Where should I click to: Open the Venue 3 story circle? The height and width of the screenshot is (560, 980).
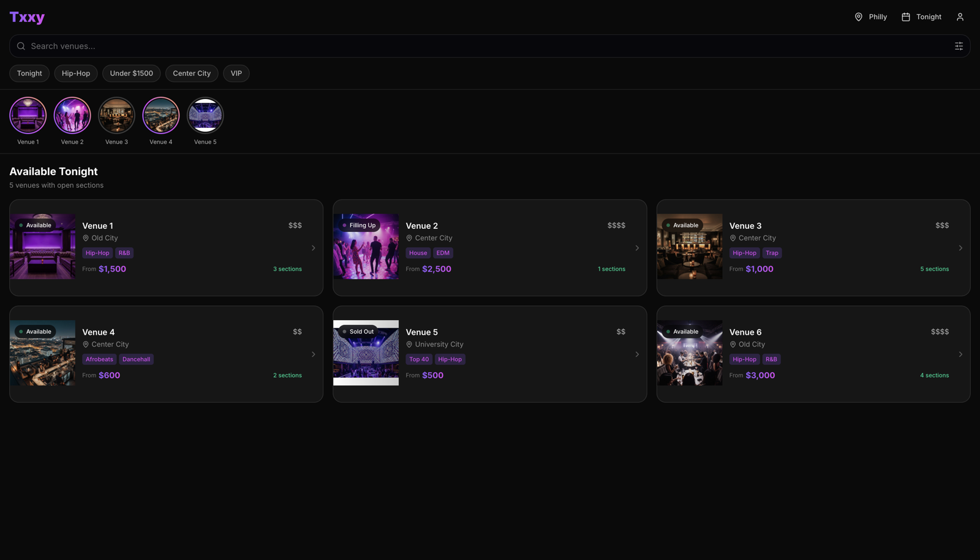click(x=116, y=115)
